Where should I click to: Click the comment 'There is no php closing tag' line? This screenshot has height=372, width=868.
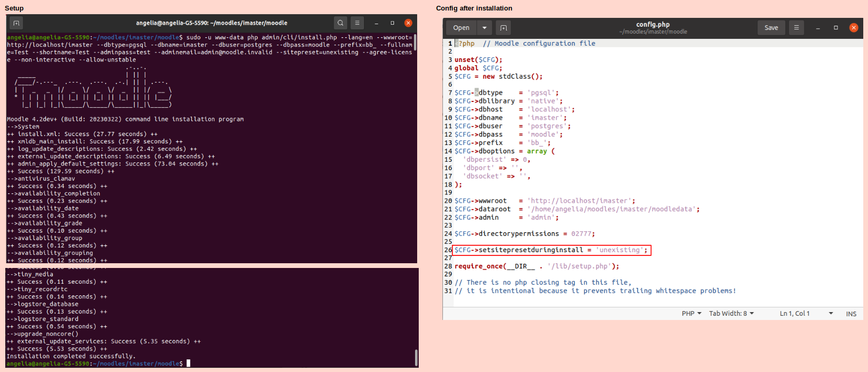543,283
